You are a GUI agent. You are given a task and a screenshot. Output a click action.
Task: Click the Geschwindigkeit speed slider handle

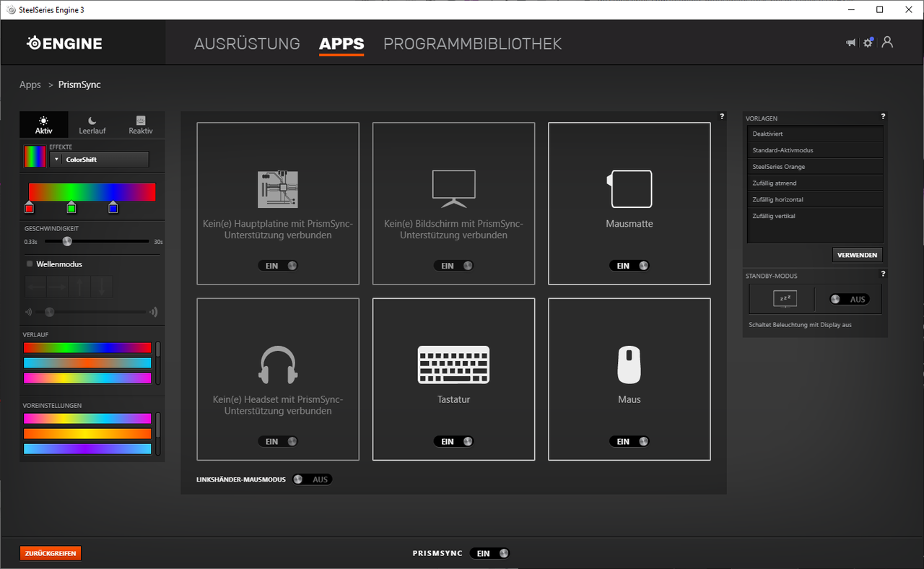(x=67, y=241)
